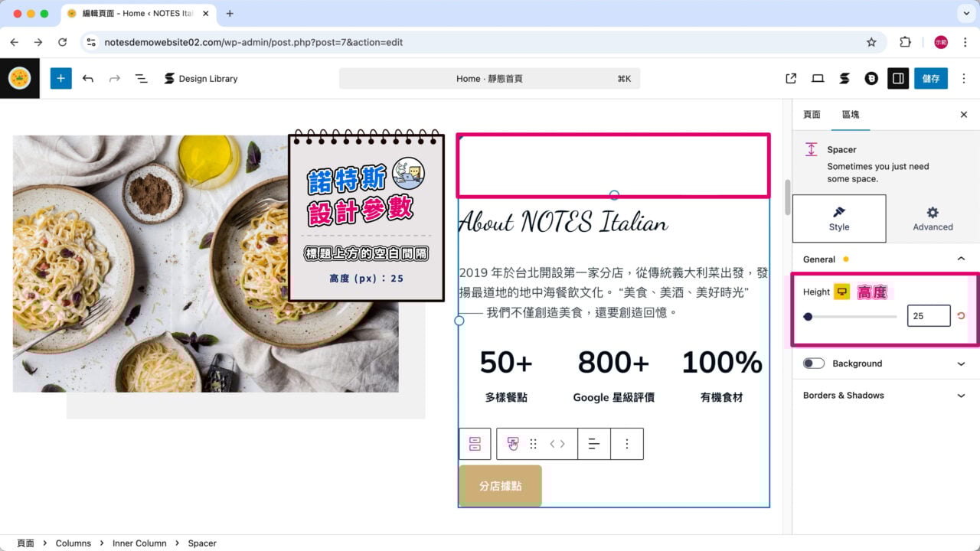
Task: Select the Style tab
Action: 839,218
